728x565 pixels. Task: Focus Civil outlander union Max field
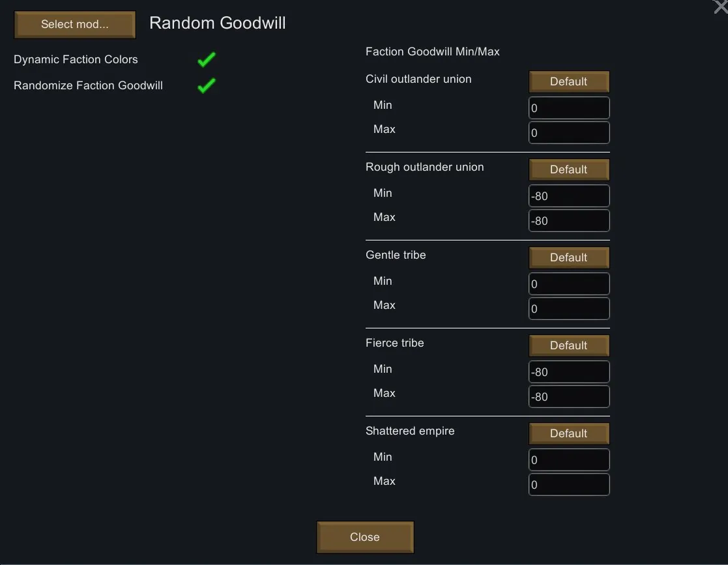(568, 132)
